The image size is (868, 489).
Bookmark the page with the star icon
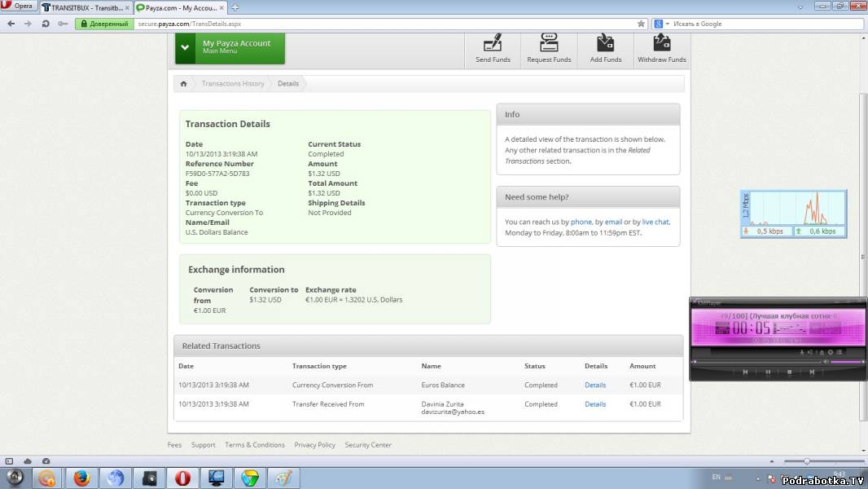point(641,24)
